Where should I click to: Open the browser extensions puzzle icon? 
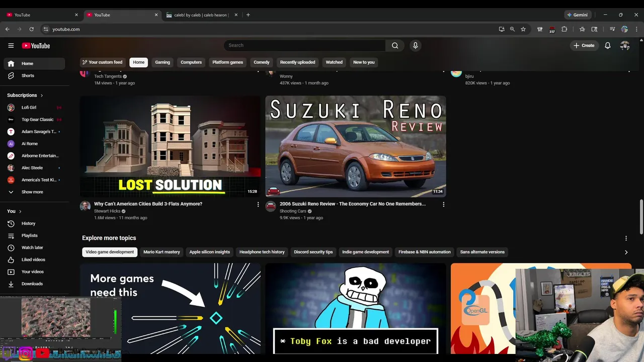click(564, 29)
